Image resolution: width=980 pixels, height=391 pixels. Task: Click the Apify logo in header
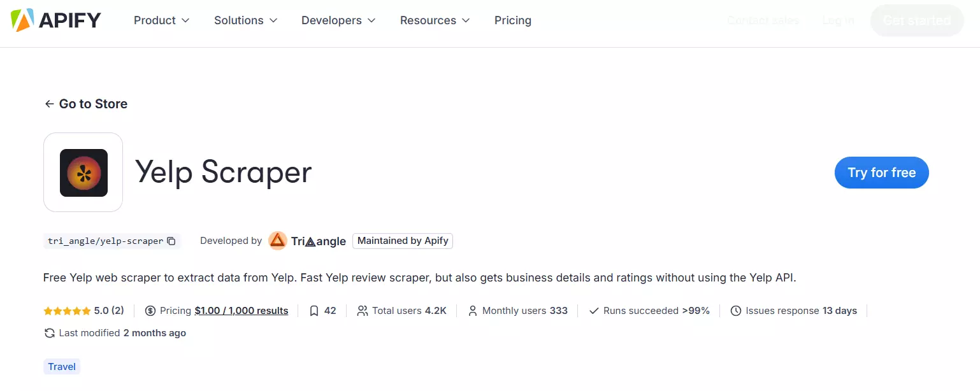56,20
